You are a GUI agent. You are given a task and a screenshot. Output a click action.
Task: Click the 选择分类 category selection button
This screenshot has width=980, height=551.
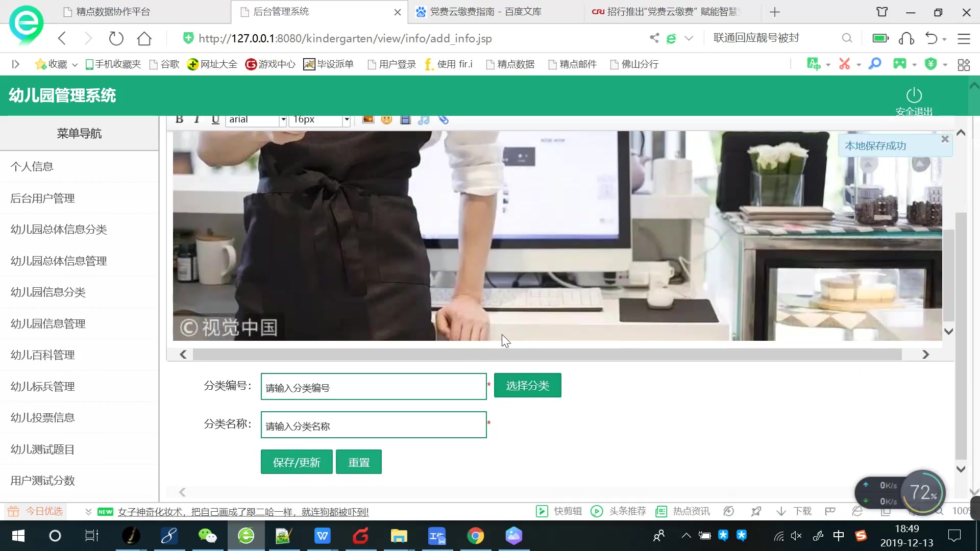point(527,385)
